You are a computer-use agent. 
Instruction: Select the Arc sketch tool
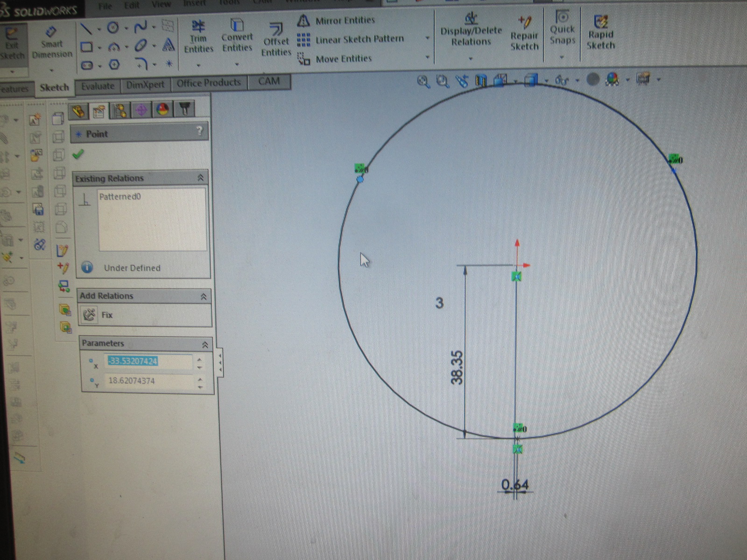coord(113,47)
